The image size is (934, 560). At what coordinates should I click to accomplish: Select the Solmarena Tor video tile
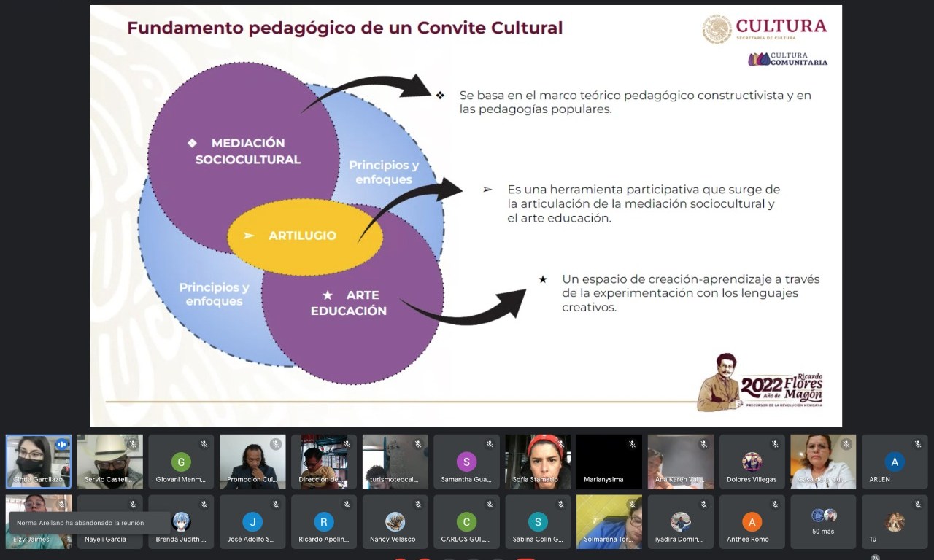[x=609, y=521]
